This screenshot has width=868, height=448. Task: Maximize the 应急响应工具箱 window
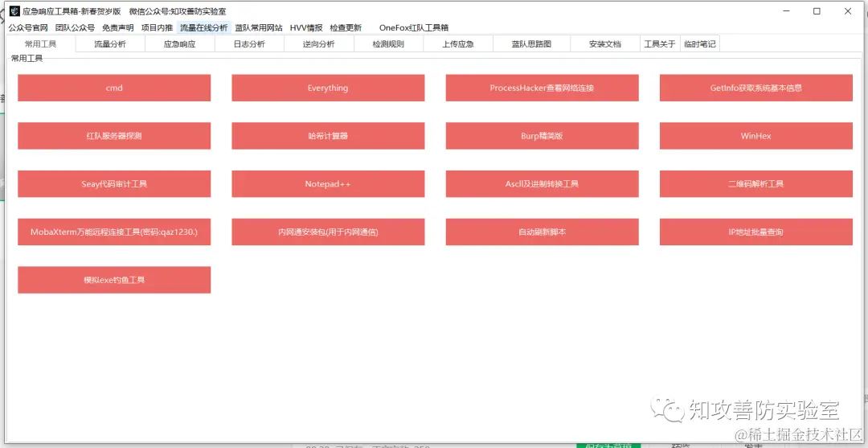[817, 11]
